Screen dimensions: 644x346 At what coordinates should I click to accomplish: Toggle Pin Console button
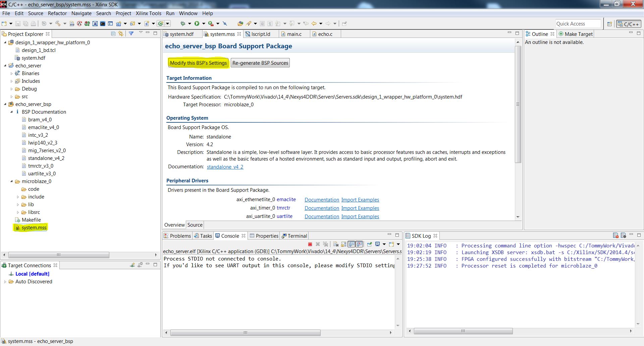pos(369,244)
